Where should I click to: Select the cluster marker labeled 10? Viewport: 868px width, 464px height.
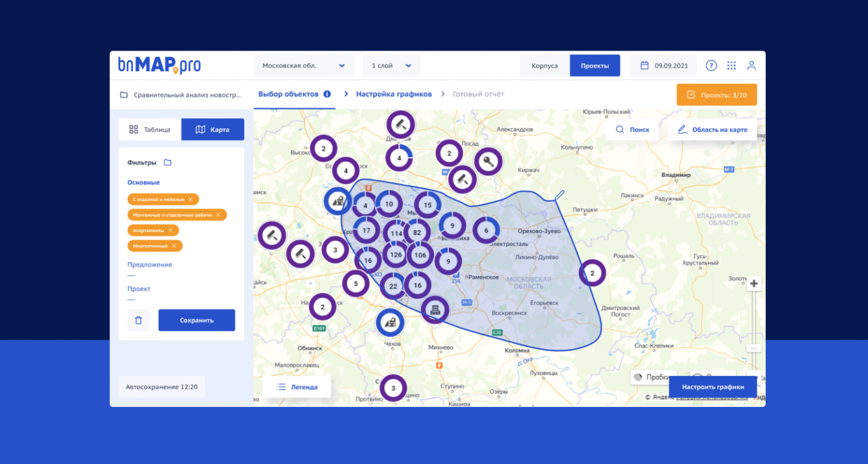389,203
